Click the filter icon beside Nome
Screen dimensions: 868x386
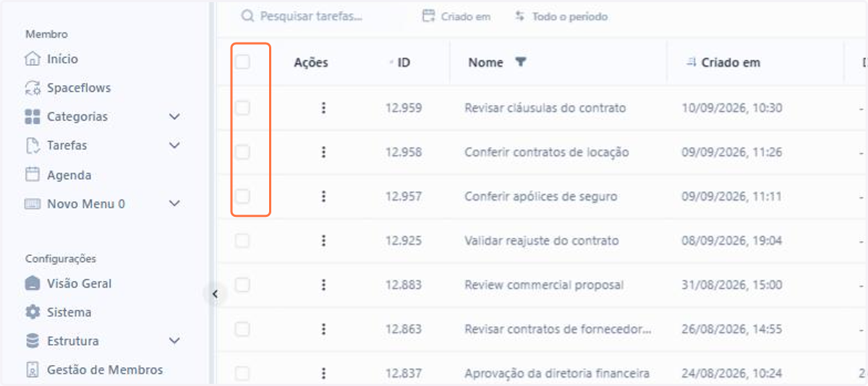click(x=520, y=62)
